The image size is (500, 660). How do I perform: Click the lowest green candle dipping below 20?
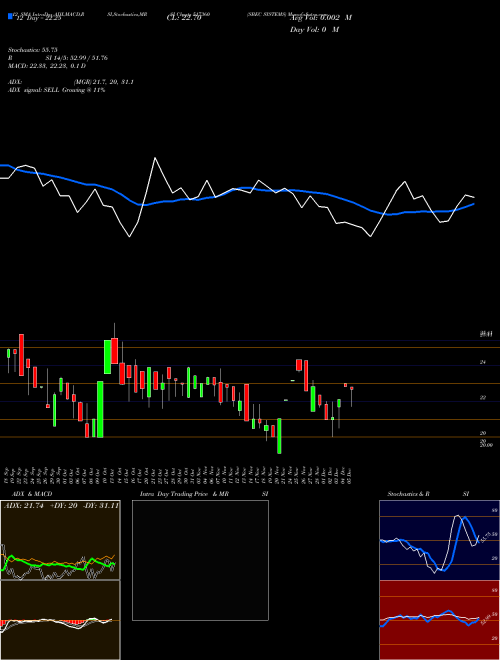click(279, 436)
